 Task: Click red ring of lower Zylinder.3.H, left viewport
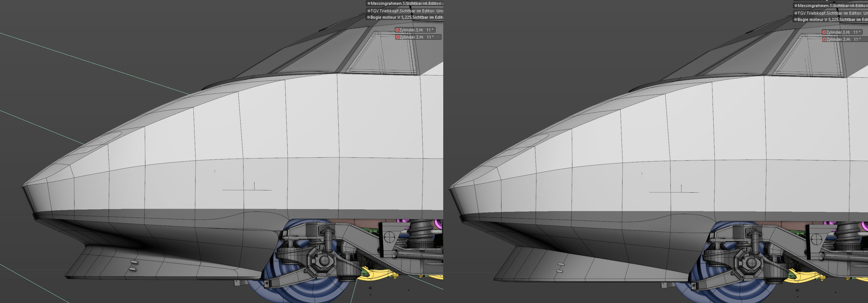click(x=397, y=37)
